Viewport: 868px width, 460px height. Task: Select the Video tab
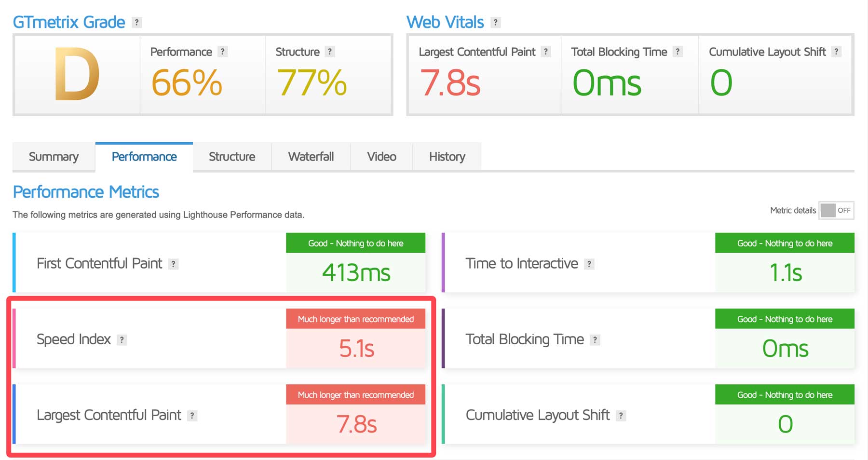coord(381,156)
